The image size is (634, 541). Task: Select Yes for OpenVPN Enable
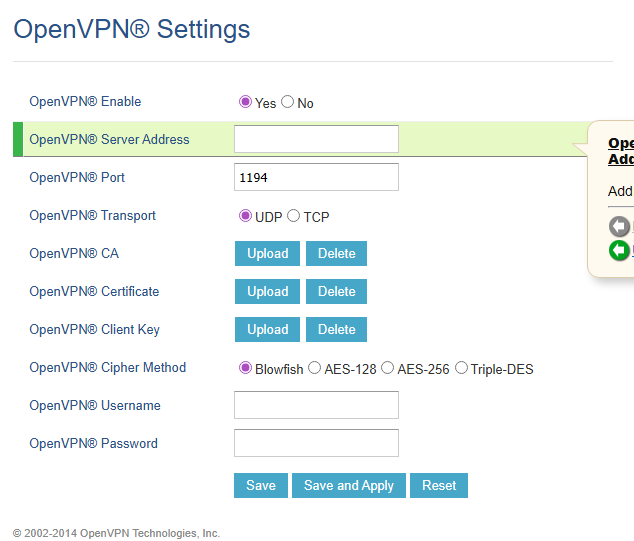[x=245, y=102]
